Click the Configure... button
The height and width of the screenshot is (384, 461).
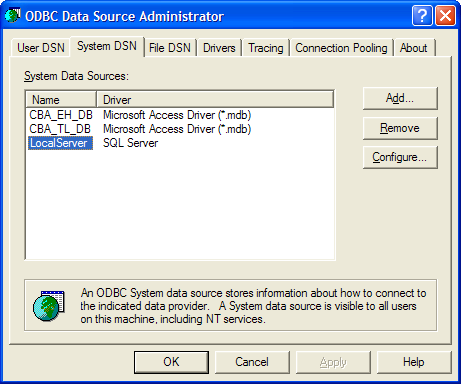[400, 157]
